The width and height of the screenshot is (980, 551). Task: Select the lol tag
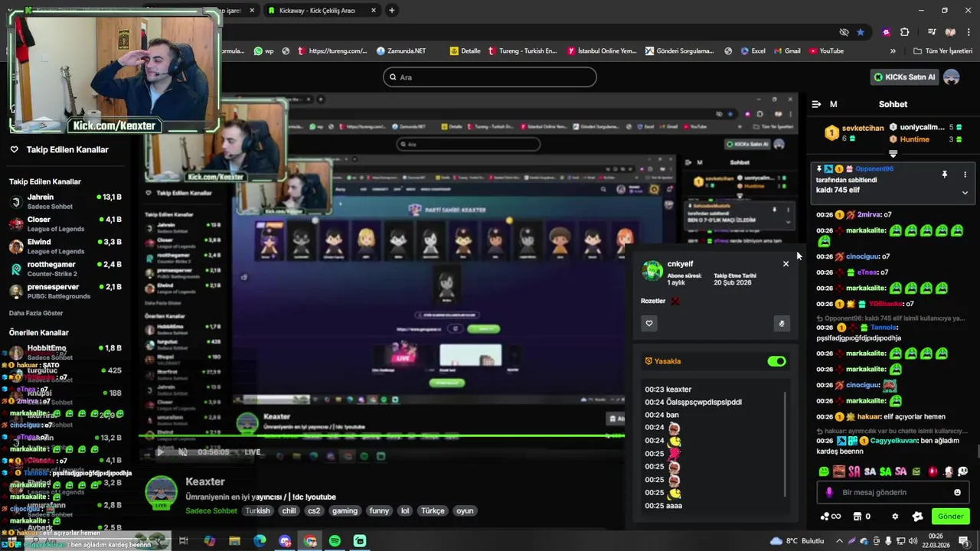[x=405, y=511]
